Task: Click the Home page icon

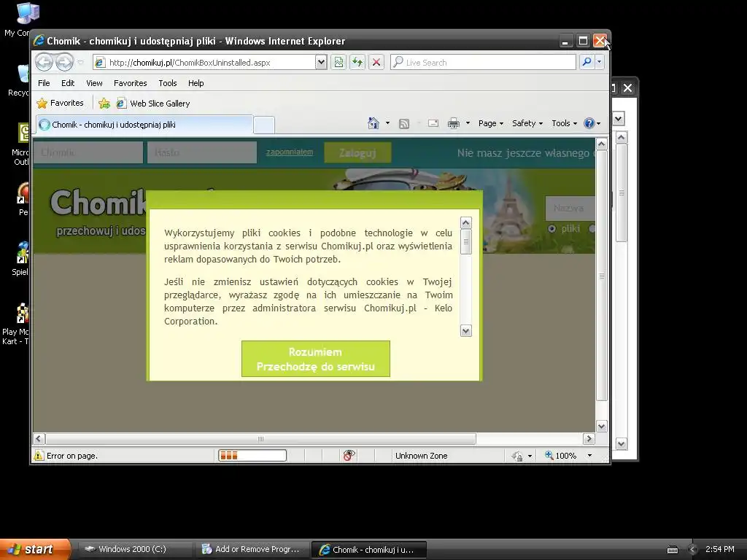Action: click(373, 123)
